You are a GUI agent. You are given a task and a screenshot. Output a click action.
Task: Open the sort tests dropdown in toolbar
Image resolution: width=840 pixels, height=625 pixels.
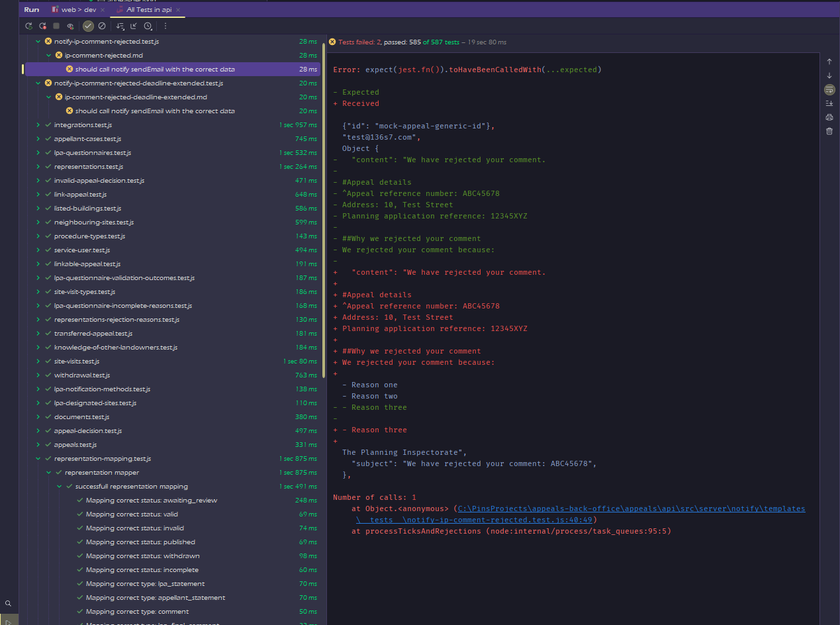point(120,26)
